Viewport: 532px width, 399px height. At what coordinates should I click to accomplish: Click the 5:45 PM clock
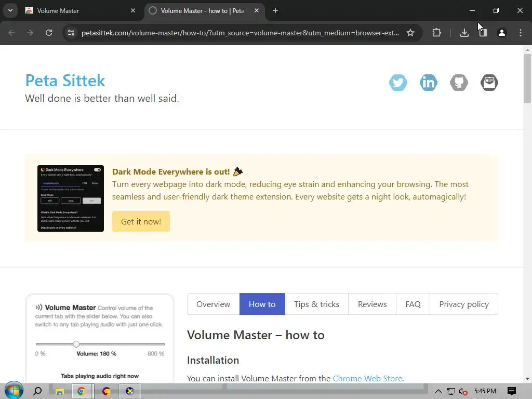(485, 391)
